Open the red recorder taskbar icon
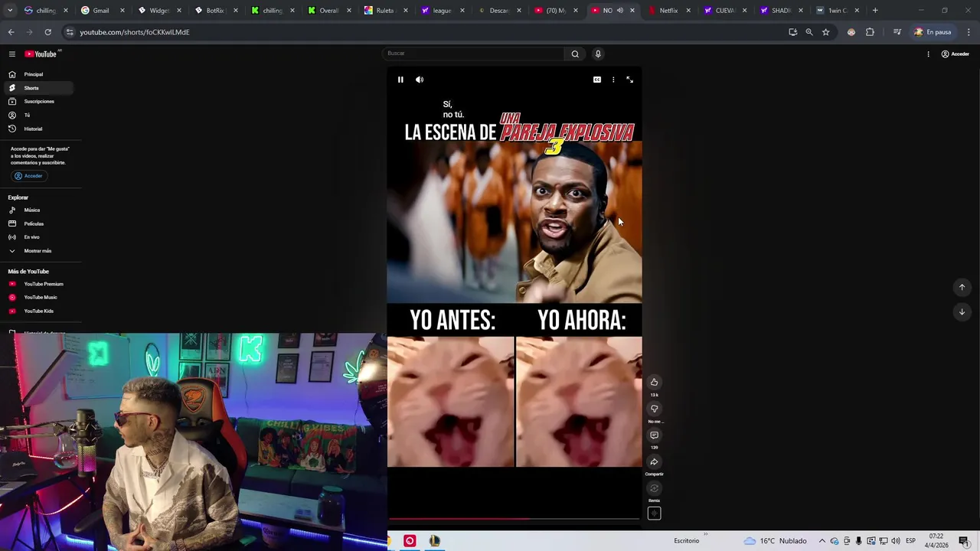Image resolution: width=980 pixels, height=551 pixels. 410,541
